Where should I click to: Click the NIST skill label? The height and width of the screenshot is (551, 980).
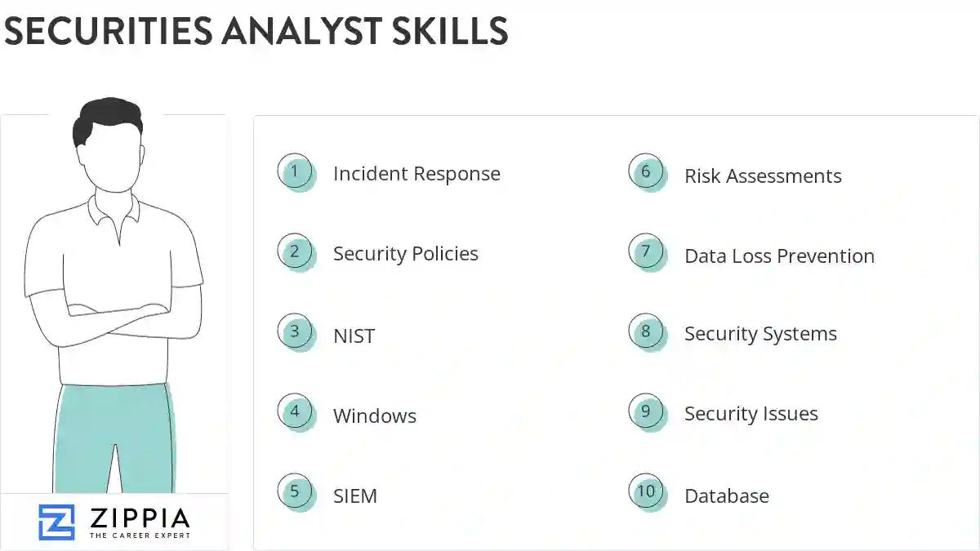click(354, 335)
